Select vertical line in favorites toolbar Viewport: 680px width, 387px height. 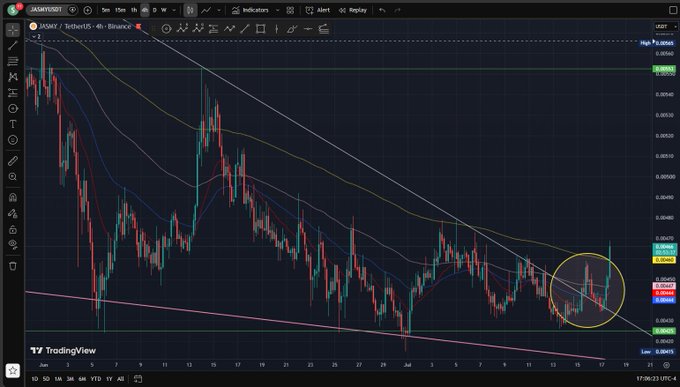(x=276, y=29)
